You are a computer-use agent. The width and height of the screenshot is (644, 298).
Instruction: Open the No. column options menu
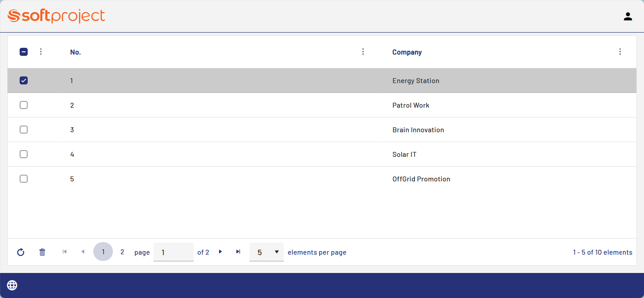point(363,52)
